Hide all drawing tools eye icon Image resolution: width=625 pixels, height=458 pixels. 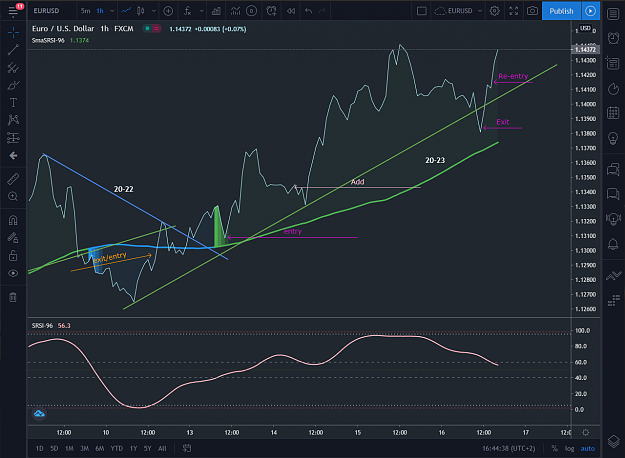13,273
